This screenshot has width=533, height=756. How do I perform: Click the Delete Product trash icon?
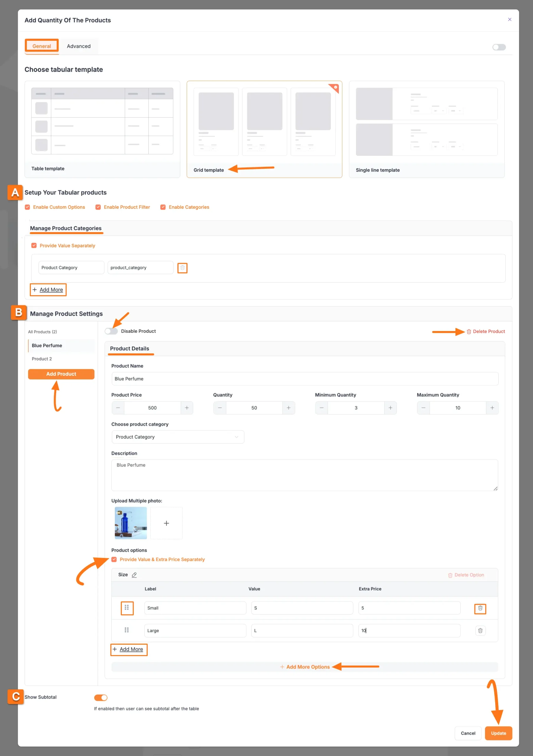click(x=469, y=332)
